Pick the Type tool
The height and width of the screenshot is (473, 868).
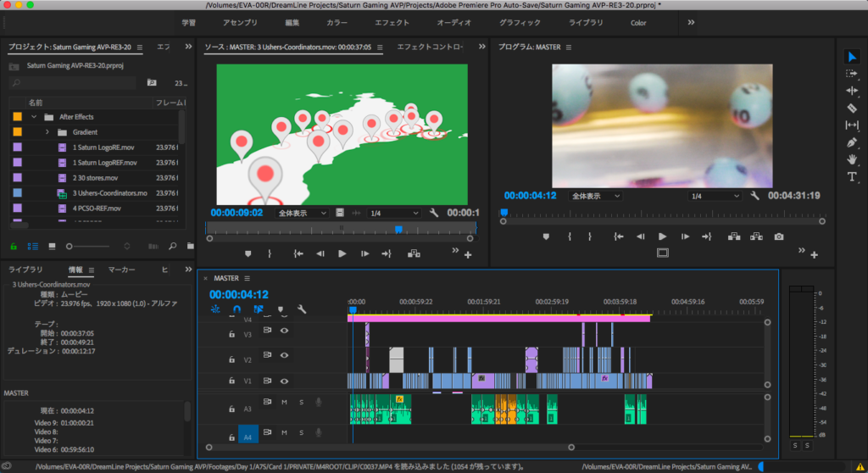click(852, 176)
